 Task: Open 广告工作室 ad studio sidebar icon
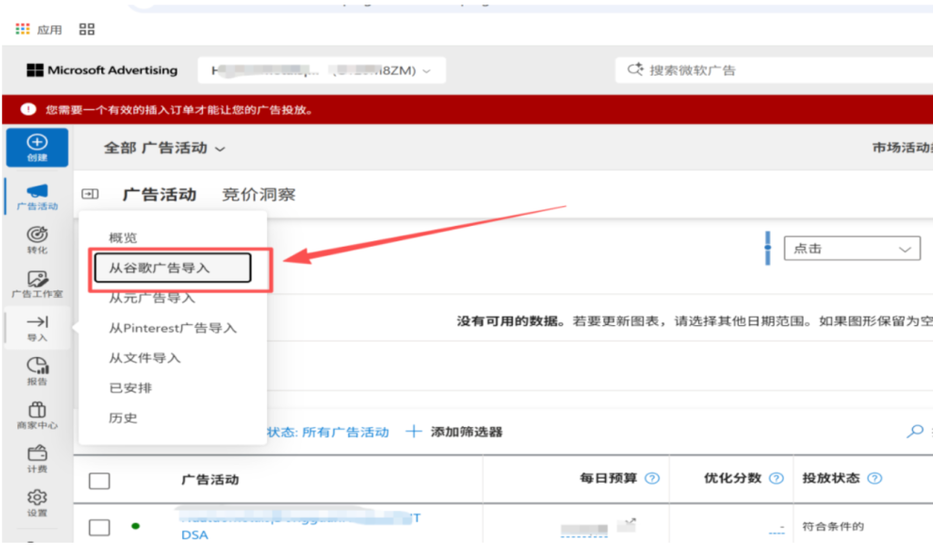pos(36,284)
